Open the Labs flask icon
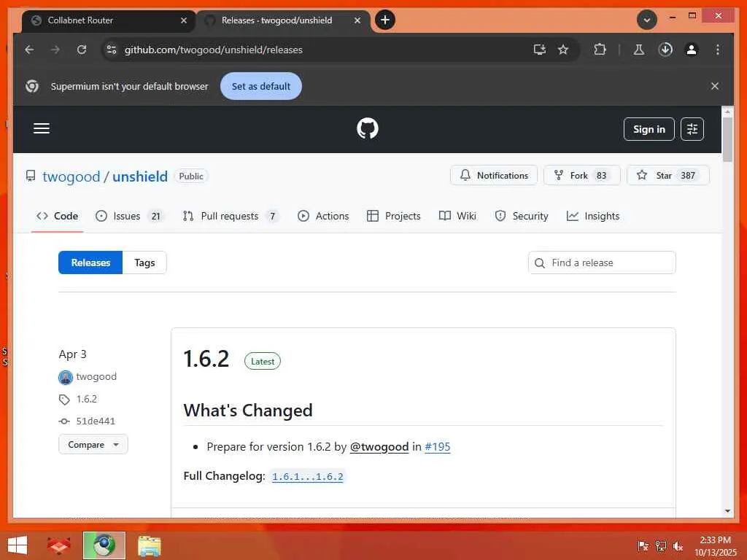The height and width of the screenshot is (560, 747). tap(639, 50)
